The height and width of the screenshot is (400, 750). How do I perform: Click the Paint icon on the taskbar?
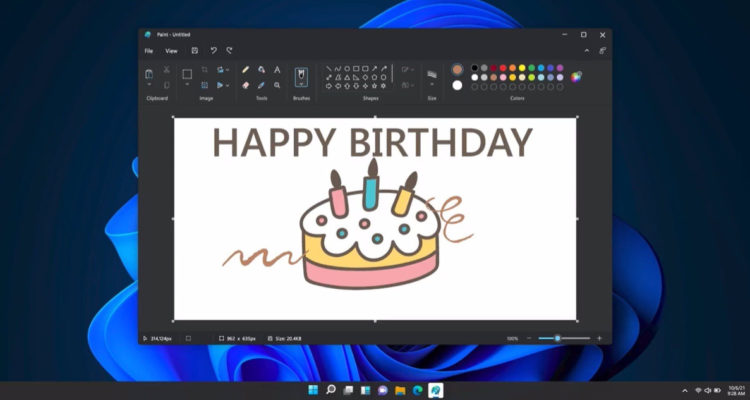click(x=435, y=390)
